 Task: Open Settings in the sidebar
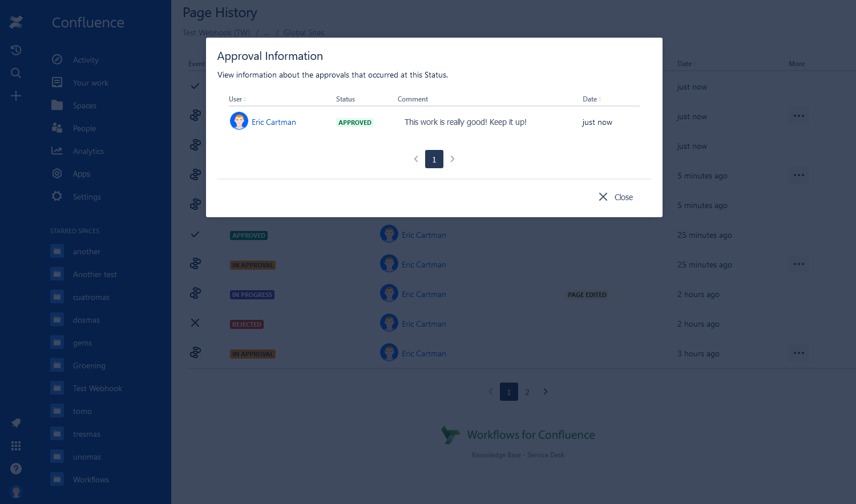pos(87,197)
